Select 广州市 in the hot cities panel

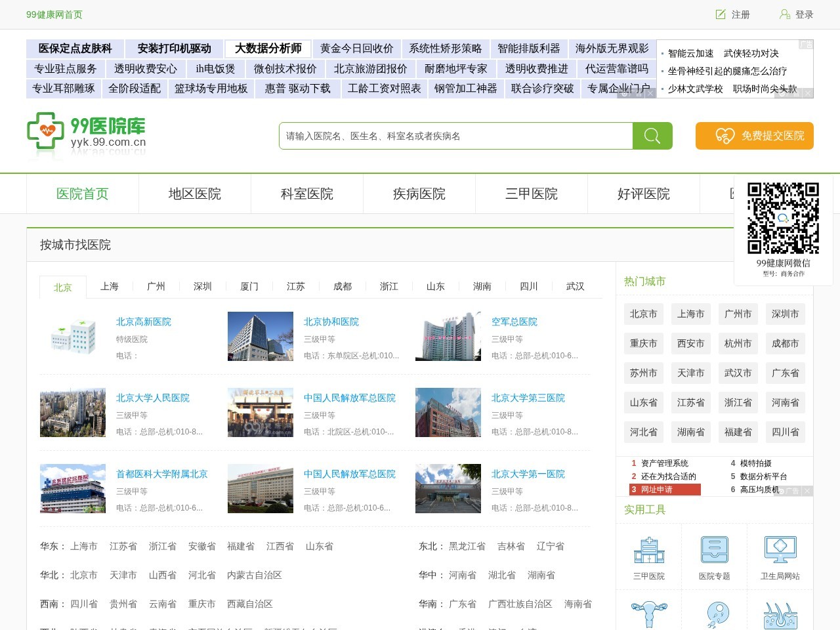(x=738, y=314)
